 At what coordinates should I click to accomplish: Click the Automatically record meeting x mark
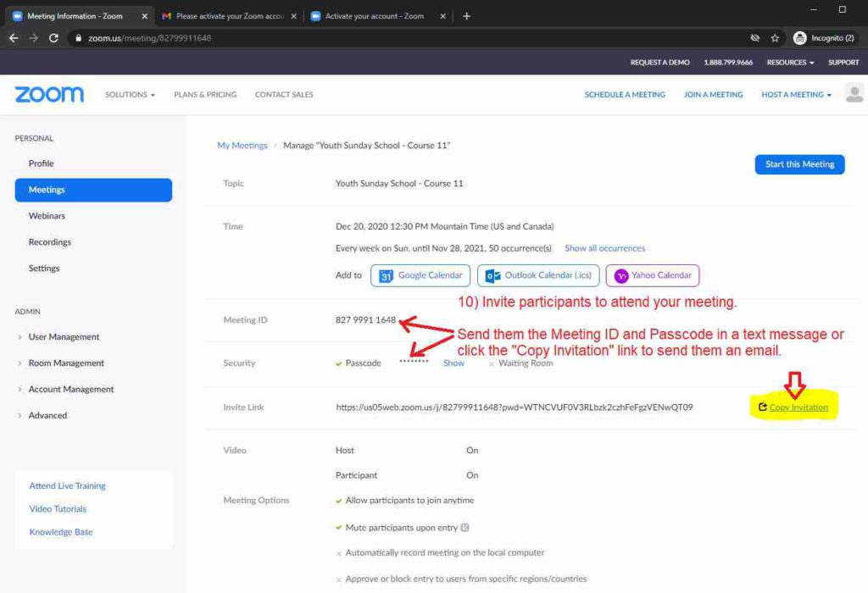338,553
